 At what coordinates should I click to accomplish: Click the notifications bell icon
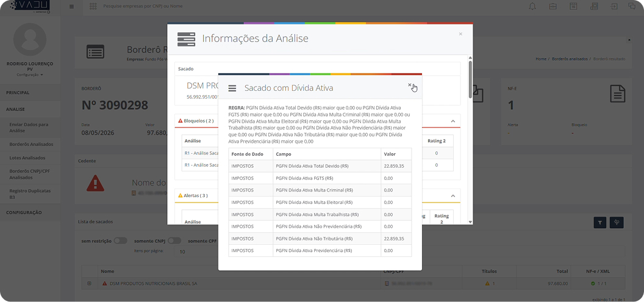(532, 6)
